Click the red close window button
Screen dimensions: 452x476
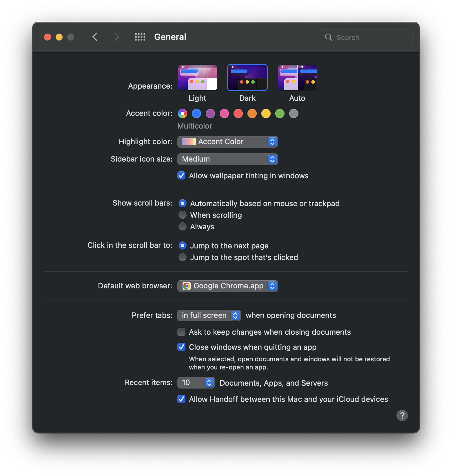(48, 37)
